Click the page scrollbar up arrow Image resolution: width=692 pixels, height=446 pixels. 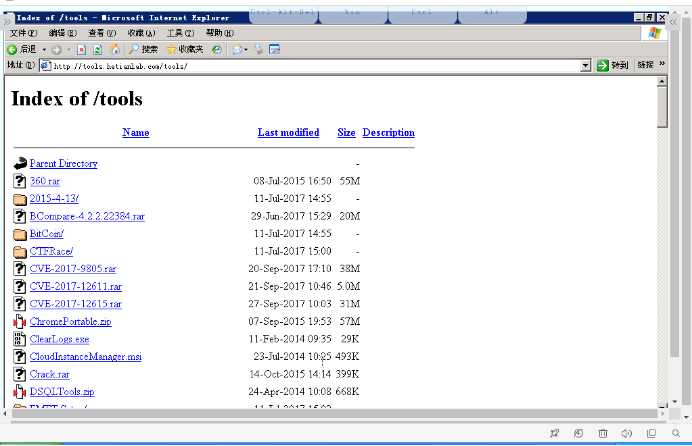point(662,82)
